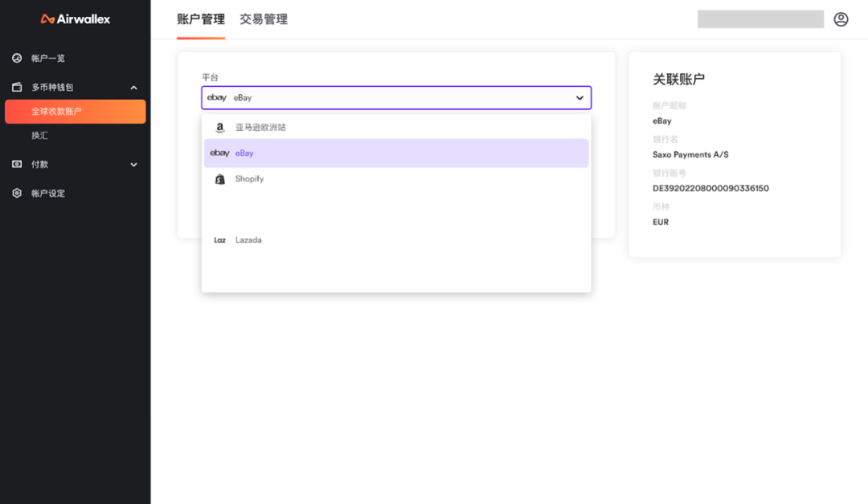The image size is (868, 504).
Task: Click the greyed account name bar
Action: tap(760, 19)
